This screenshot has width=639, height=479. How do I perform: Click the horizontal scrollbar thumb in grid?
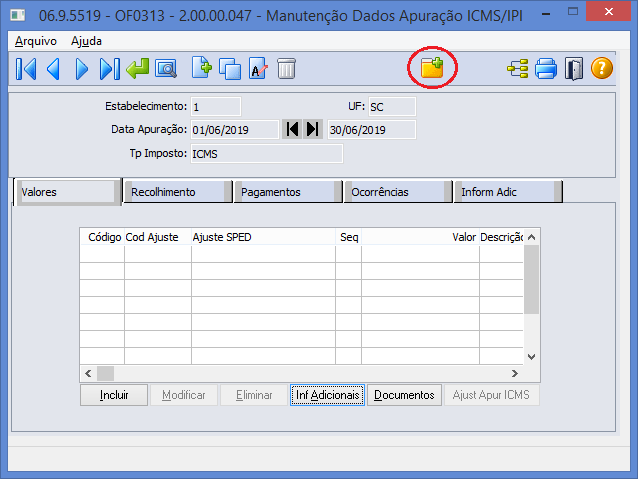(105, 373)
